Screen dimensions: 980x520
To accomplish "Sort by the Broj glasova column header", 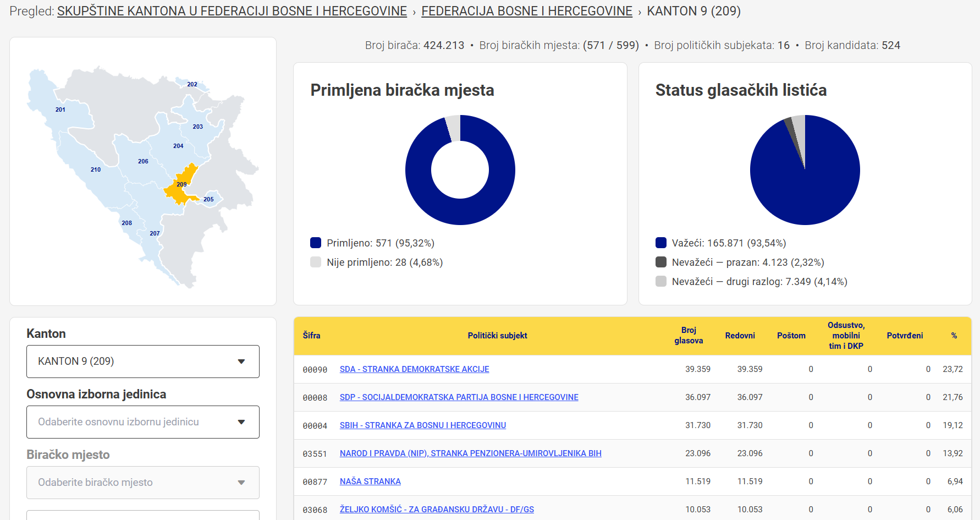I will (689, 336).
